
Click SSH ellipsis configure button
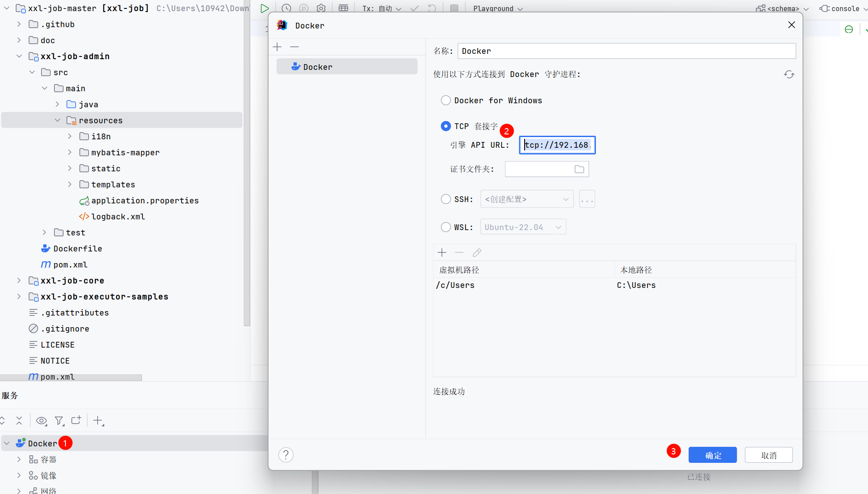coord(587,199)
